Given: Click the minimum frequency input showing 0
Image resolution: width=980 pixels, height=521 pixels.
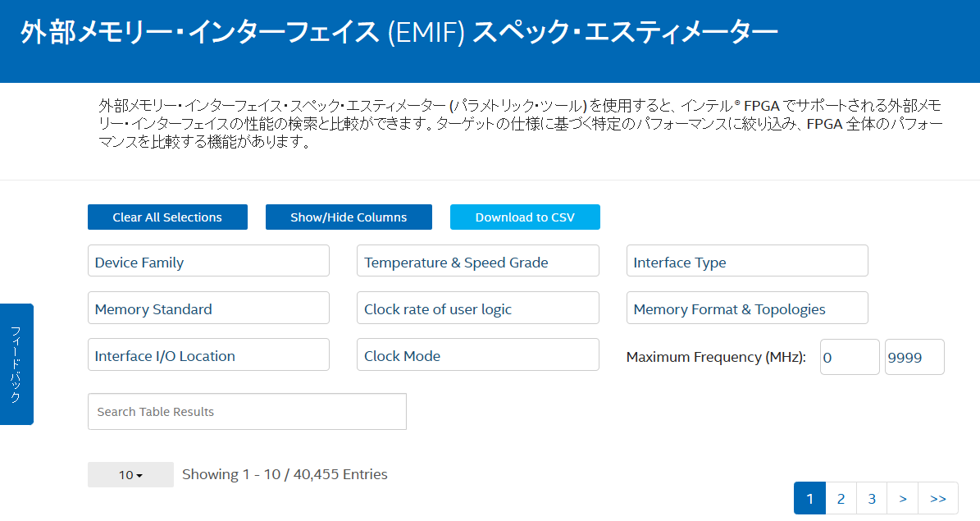Looking at the screenshot, I should [x=850, y=357].
